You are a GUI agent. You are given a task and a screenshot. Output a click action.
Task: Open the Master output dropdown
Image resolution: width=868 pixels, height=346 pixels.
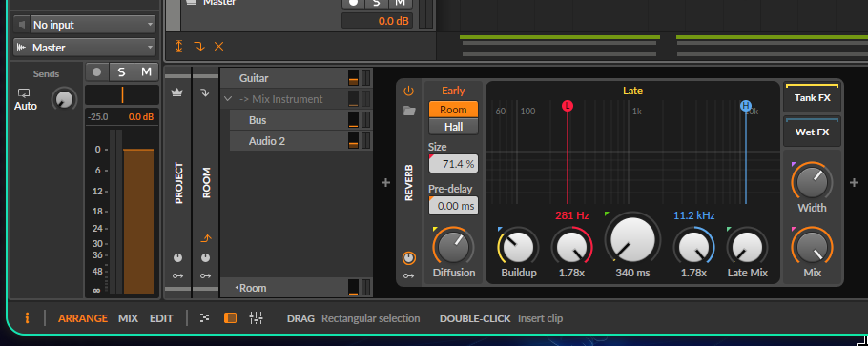[x=84, y=48]
